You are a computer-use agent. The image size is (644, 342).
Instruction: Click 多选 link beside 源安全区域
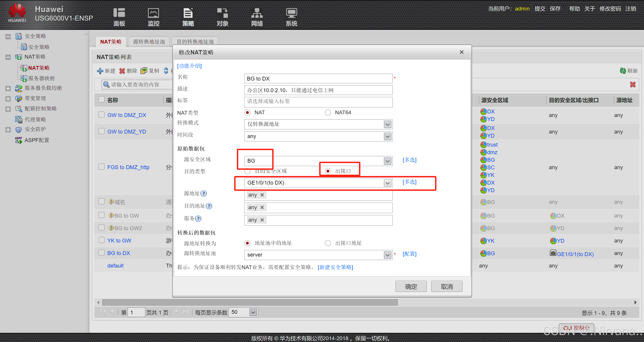(x=410, y=160)
